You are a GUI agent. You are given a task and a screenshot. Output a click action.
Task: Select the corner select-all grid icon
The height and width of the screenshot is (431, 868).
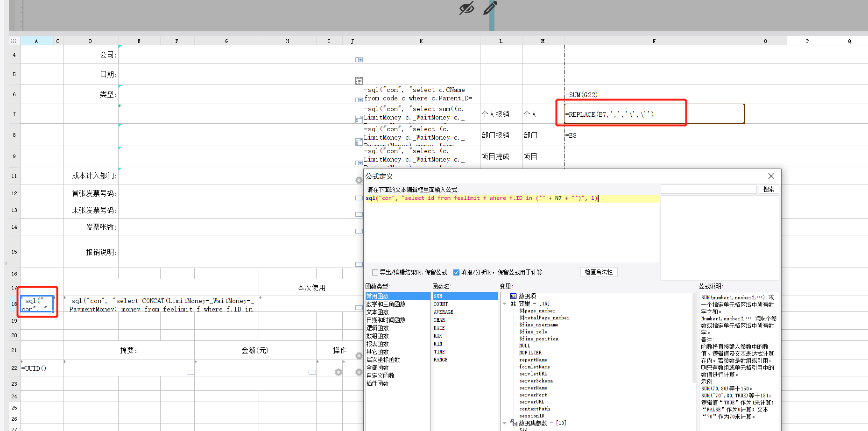[x=14, y=41]
